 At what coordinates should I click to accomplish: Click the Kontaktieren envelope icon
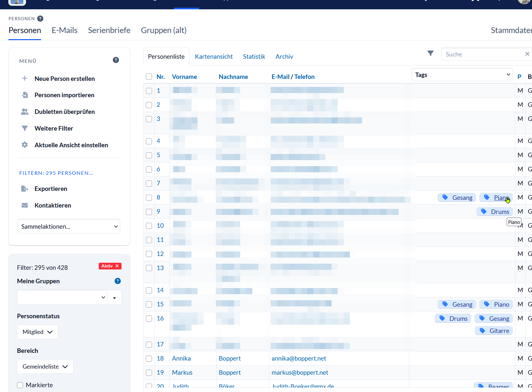(x=25, y=205)
